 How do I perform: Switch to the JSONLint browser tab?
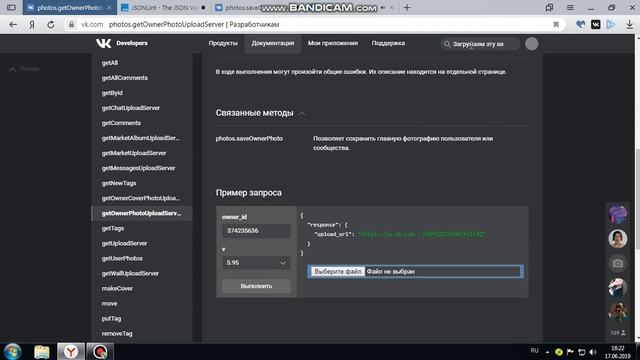click(x=164, y=7)
